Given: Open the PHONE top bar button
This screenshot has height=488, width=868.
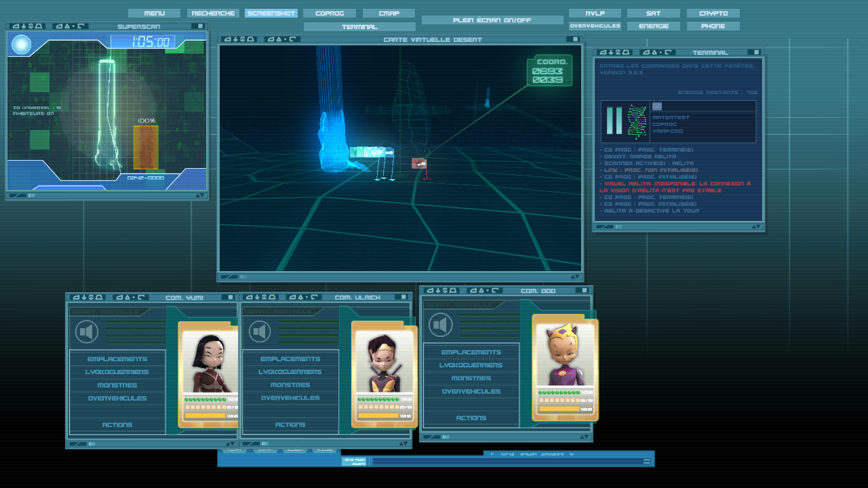Looking at the screenshot, I should click(713, 26).
